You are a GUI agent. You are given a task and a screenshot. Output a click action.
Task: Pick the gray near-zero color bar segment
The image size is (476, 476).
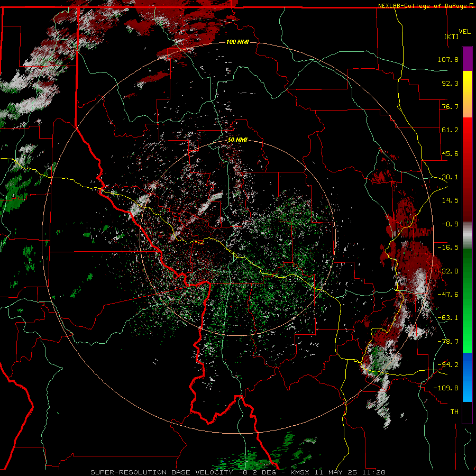click(467, 235)
